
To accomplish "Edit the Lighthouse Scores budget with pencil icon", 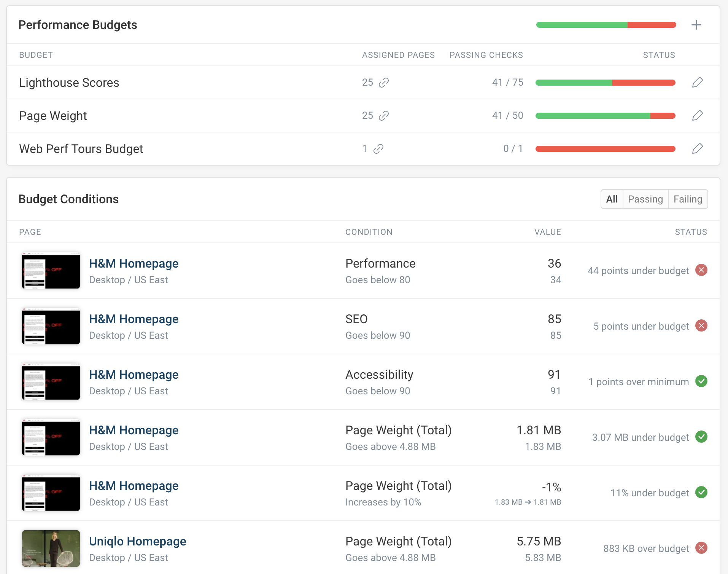I will [697, 83].
